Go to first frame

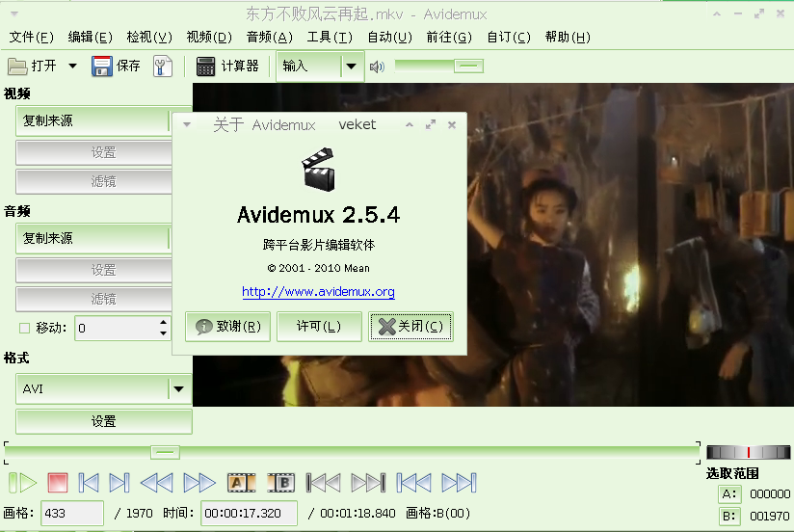(413, 483)
